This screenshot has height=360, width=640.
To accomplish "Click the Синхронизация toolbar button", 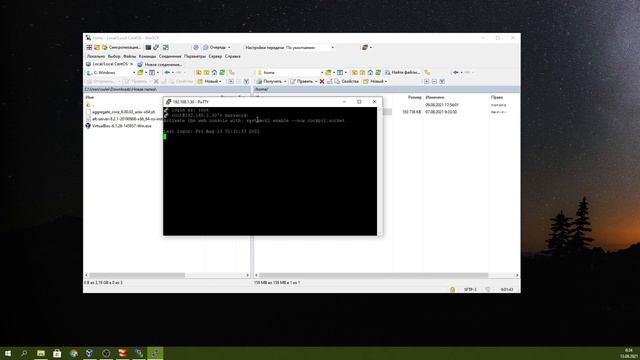I will tap(122, 47).
